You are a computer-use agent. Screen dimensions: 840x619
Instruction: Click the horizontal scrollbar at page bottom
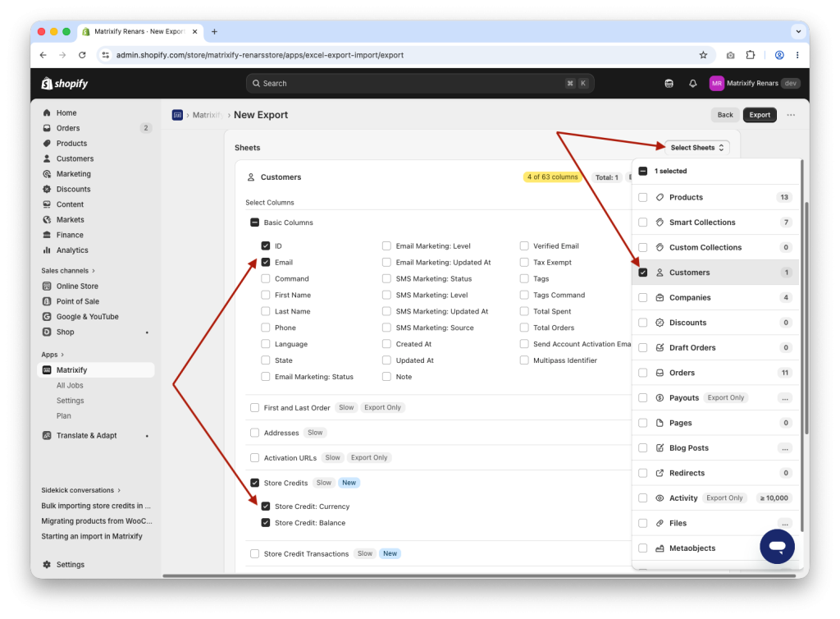[479, 576]
